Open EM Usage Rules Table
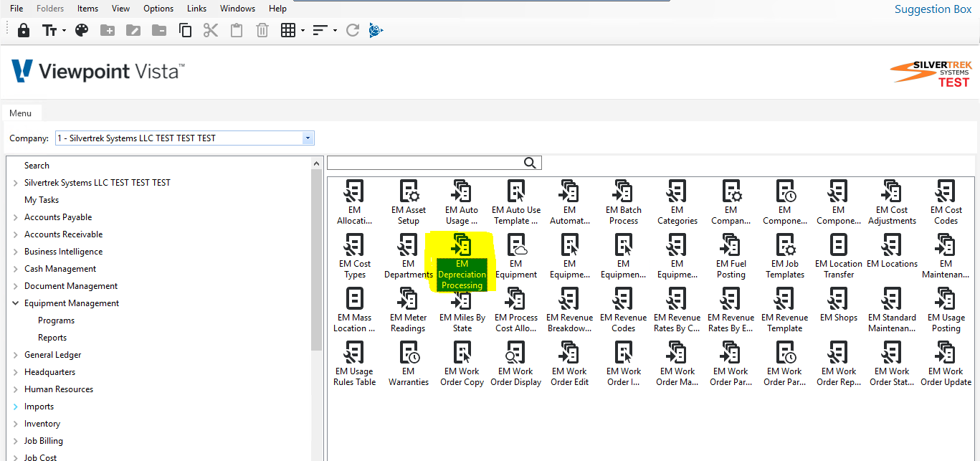The width and height of the screenshot is (980, 461). click(x=355, y=364)
